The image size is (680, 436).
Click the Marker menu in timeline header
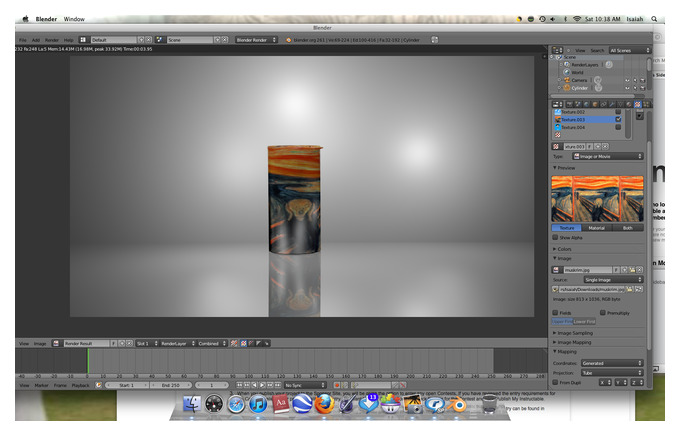point(41,385)
